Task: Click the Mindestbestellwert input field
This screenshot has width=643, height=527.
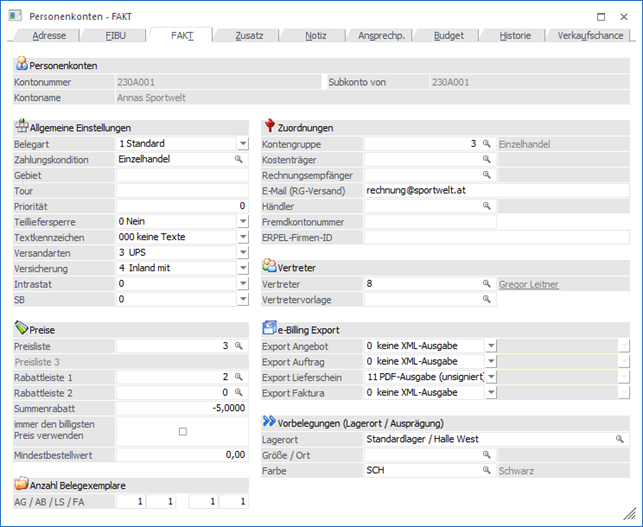Action: point(181,454)
